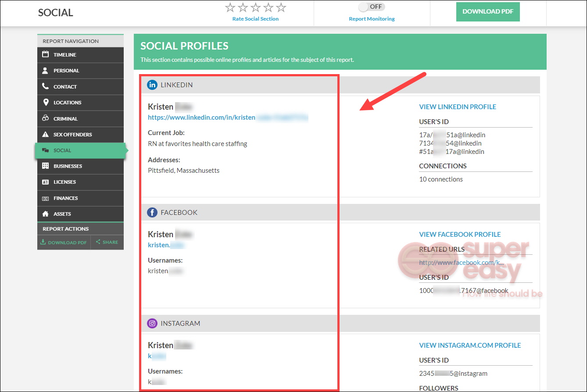Screen dimensions: 587x392
Task: Click the share icon in Report Actions
Action: click(x=98, y=242)
